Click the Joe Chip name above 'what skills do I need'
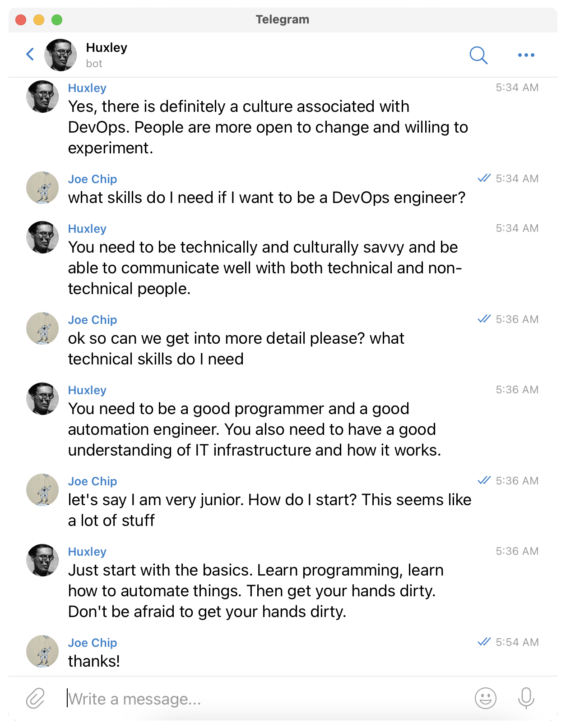The image size is (566, 728). tap(93, 179)
